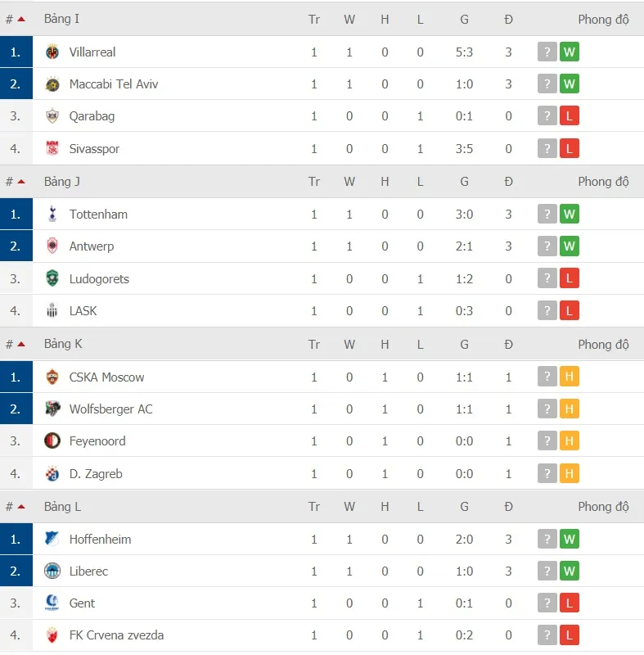Sort by the G column header

(x=464, y=19)
